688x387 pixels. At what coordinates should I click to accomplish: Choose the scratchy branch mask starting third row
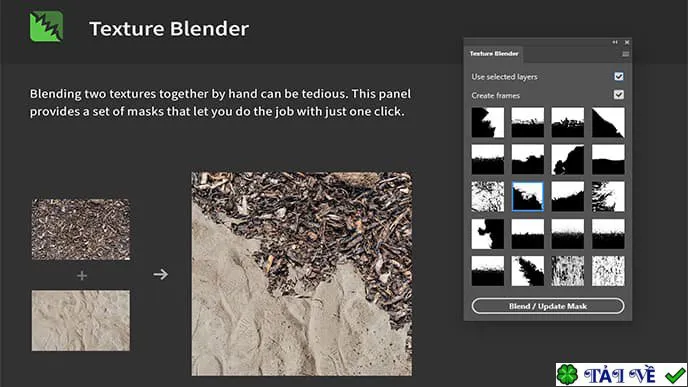[487, 197]
